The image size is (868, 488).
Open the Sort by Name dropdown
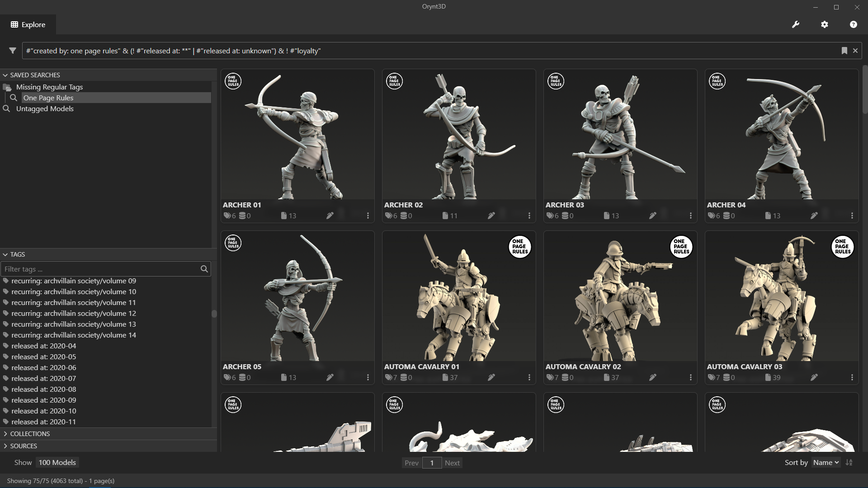(x=826, y=462)
